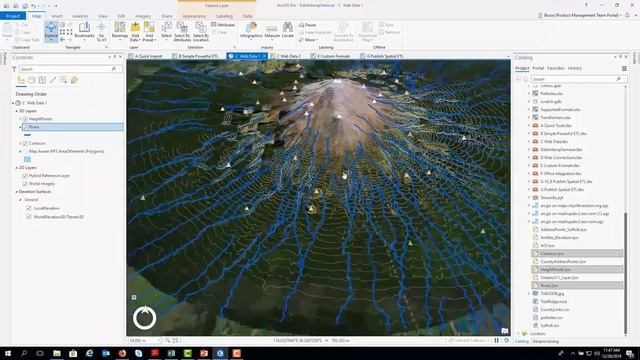Image resolution: width=640 pixels, height=360 pixels.
Task: Select the Explore navigation tool
Action: 51,31
